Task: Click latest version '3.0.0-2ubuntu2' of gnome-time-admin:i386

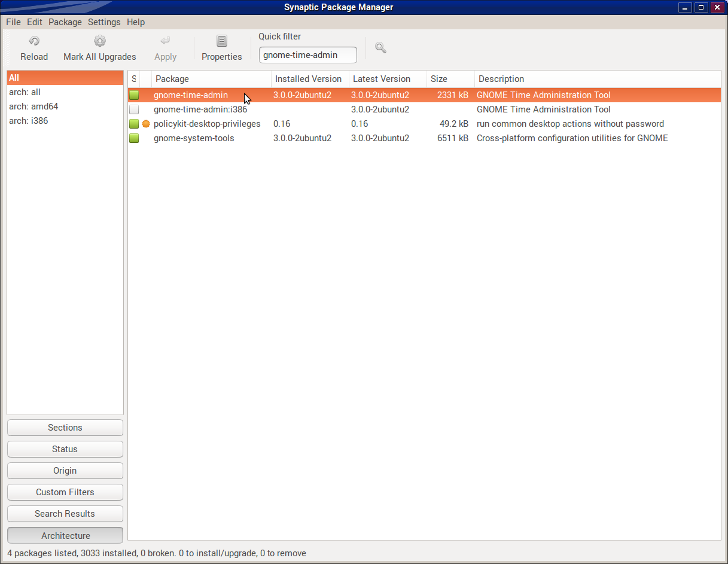Action: click(x=380, y=109)
